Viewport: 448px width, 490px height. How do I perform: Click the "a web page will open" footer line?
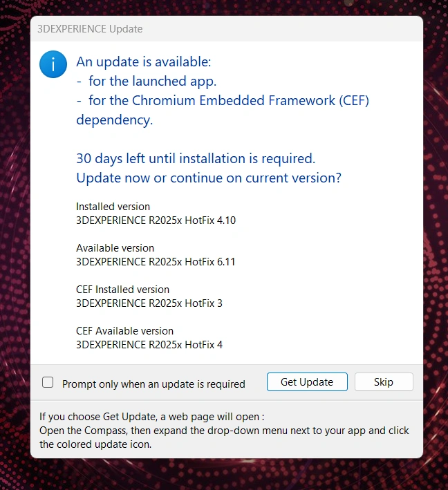(x=152, y=417)
